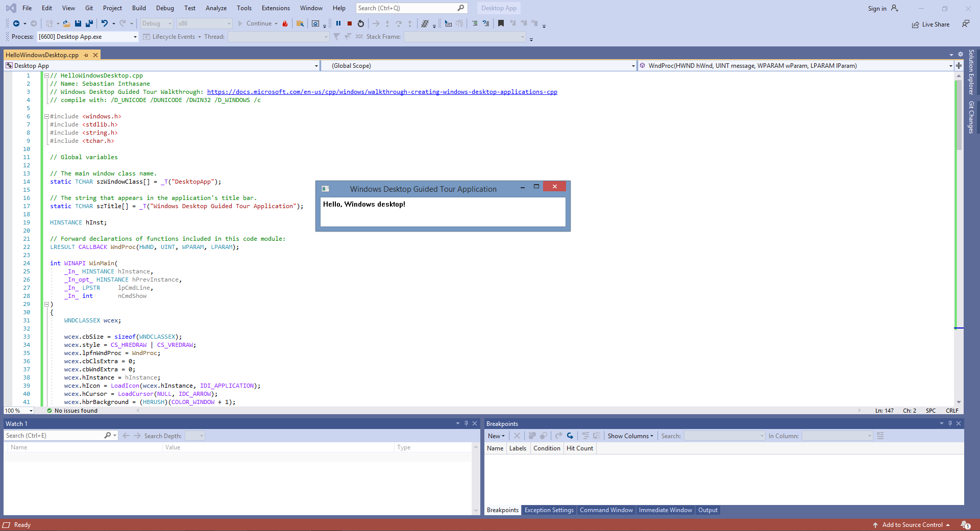This screenshot has height=531, width=980.
Task: Close the HelloWindowsDesktop.cpp tab
Action: 95,55
